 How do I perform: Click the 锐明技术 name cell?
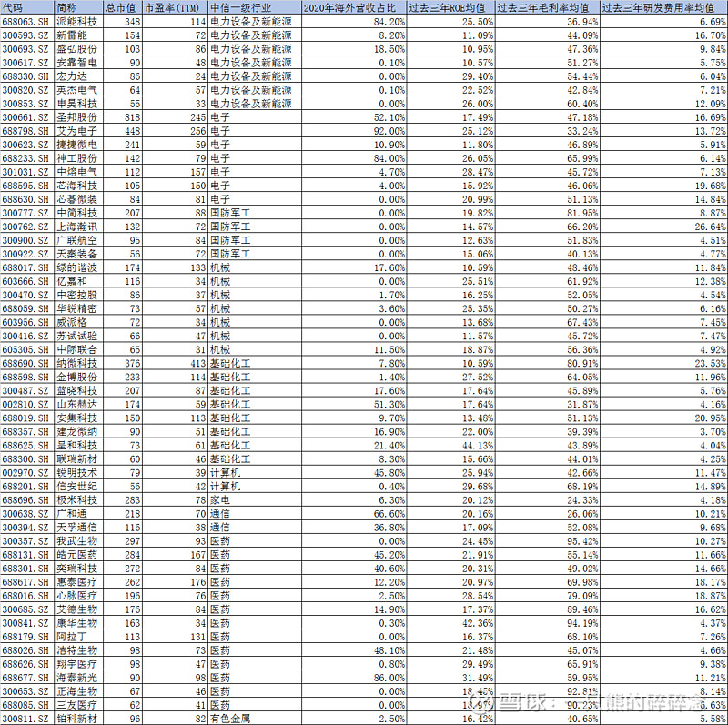point(77,472)
